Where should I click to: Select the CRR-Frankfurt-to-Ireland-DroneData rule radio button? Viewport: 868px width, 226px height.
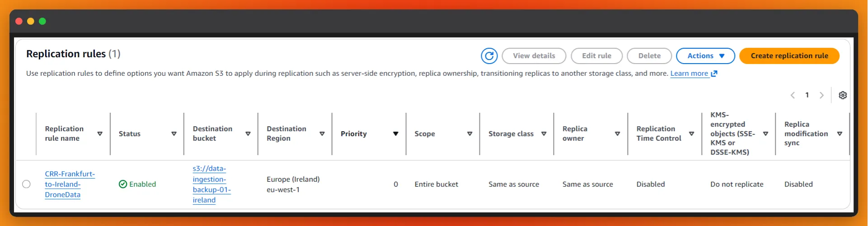click(x=26, y=184)
